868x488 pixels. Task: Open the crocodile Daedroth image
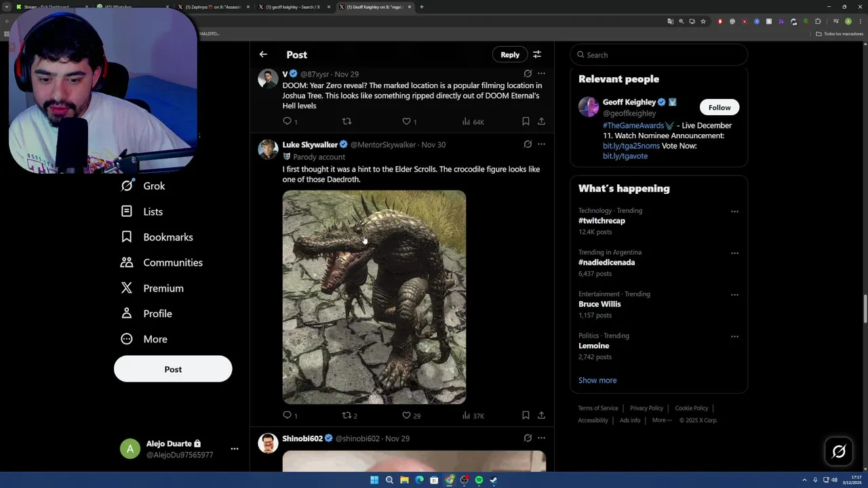click(374, 297)
